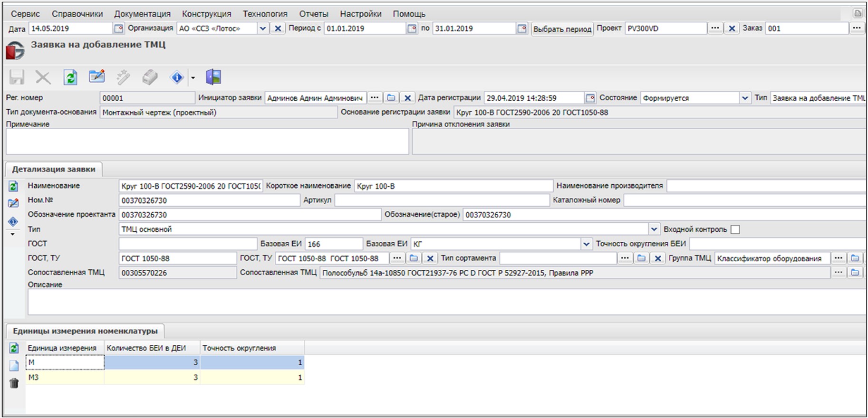Open calendar picker next to Дата field
The height and width of the screenshot is (418, 868).
(x=118, y=28)
